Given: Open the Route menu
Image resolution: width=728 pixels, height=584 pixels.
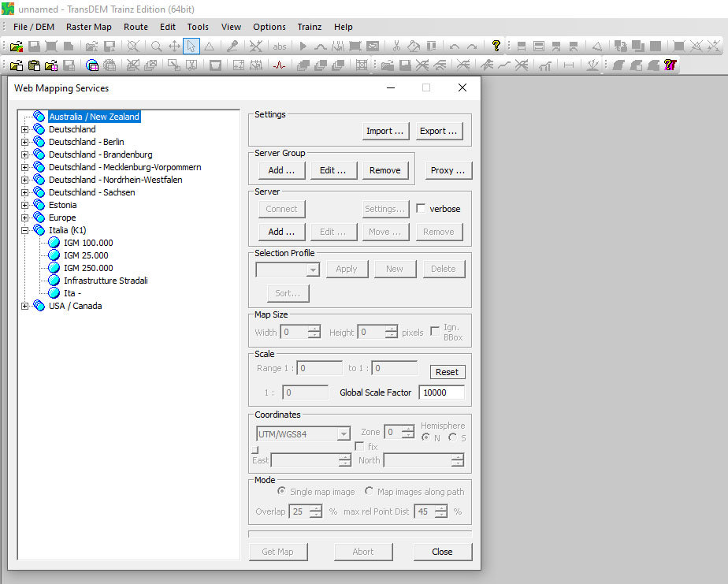Looking at the screenshot, I should point(136,27).
